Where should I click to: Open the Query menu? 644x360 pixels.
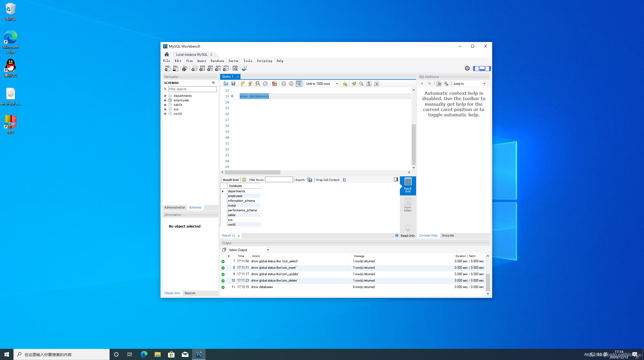click(201, 61)
